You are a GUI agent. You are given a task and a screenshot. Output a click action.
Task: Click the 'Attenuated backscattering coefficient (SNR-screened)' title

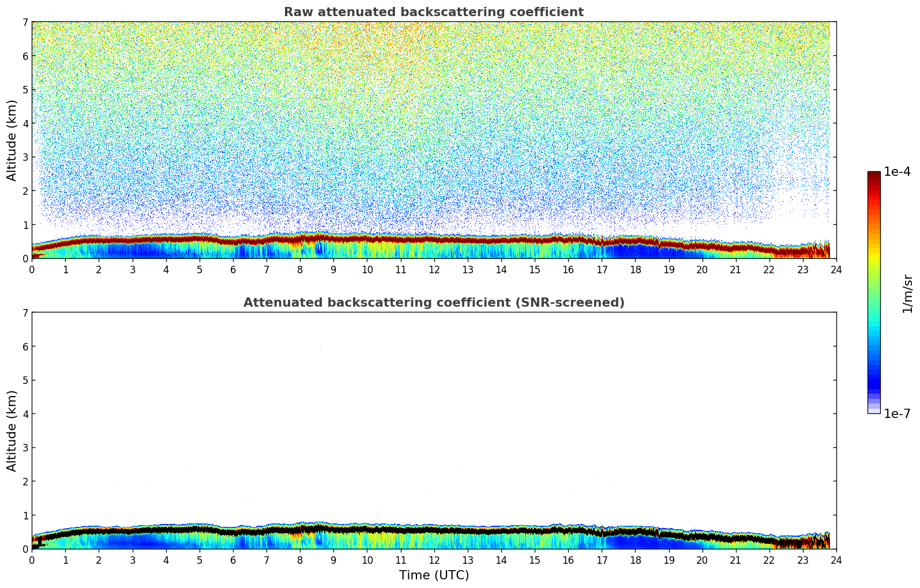click(434, 303)
